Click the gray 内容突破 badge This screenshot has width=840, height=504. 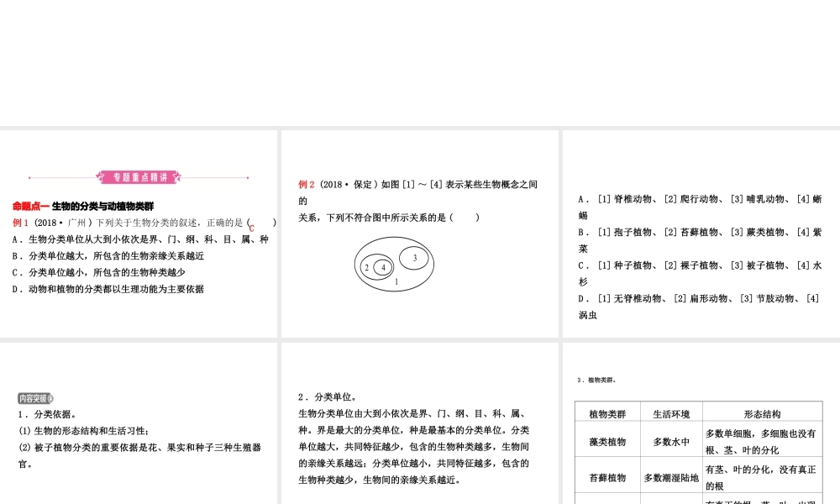pos(36,398)
